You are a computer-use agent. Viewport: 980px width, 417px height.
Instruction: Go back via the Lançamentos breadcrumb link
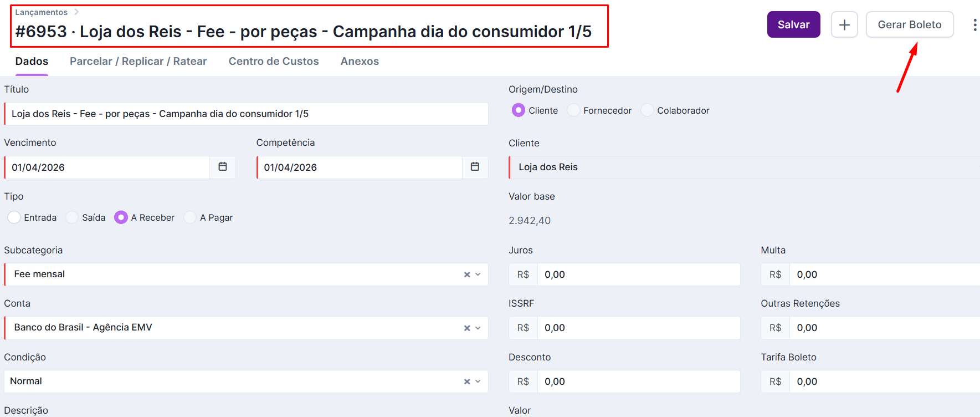click(x=41, y=12)
